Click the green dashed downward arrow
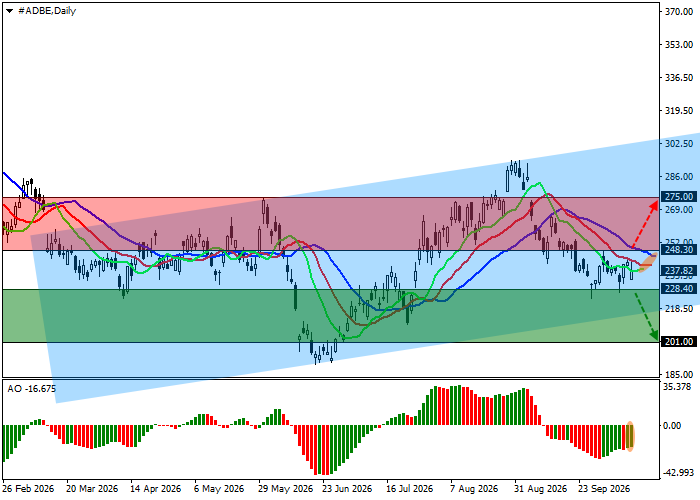 click(646, 316)
